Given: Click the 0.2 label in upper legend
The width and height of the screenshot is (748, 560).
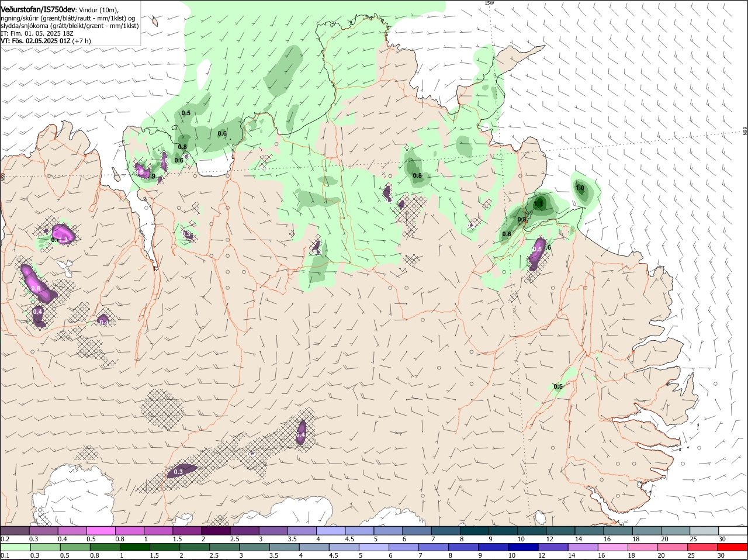Looking at the screenshot, I should point(5,538).
